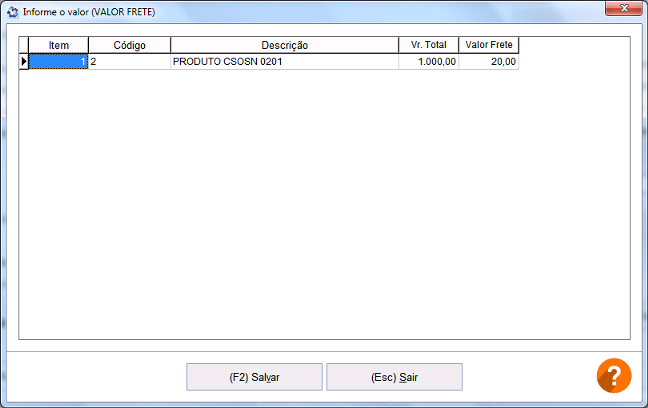
Task: Edit the 20,00 Valor Frete cell
Action: (x=488, y=62)
